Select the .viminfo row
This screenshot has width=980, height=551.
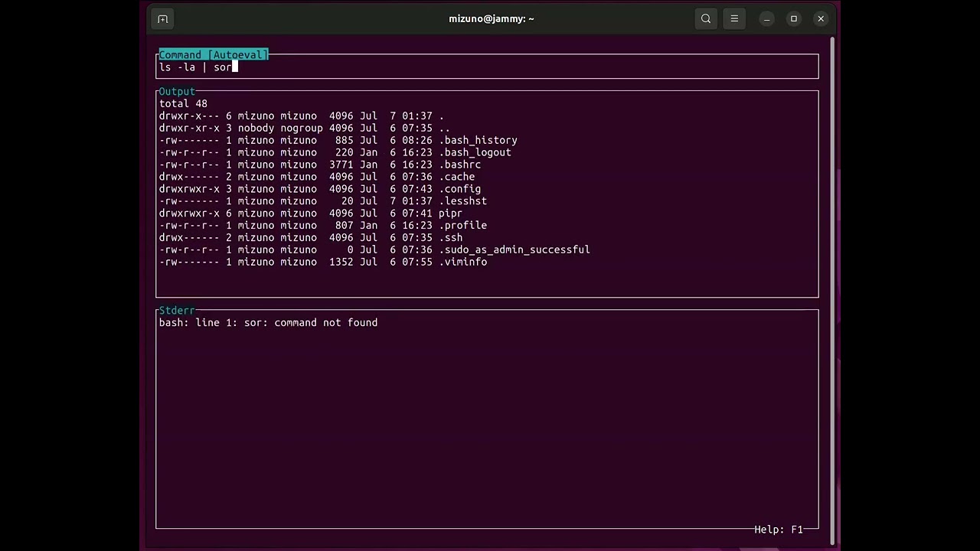coord(323,262)
